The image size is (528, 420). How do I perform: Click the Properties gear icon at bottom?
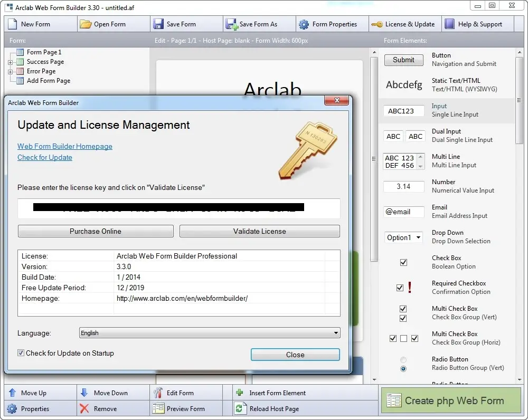click(12, 408)
